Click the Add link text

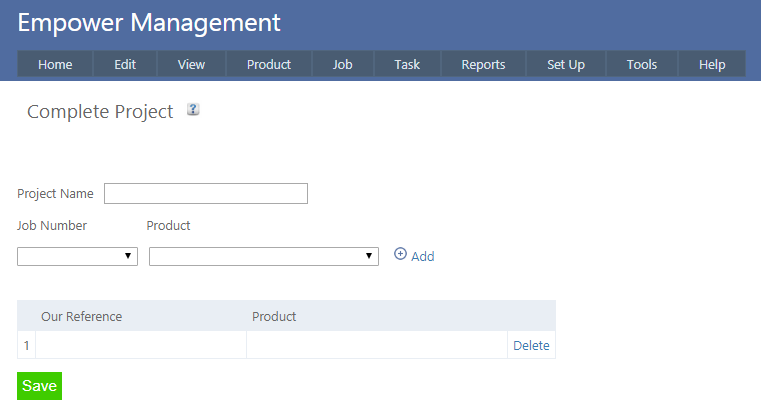423,257
